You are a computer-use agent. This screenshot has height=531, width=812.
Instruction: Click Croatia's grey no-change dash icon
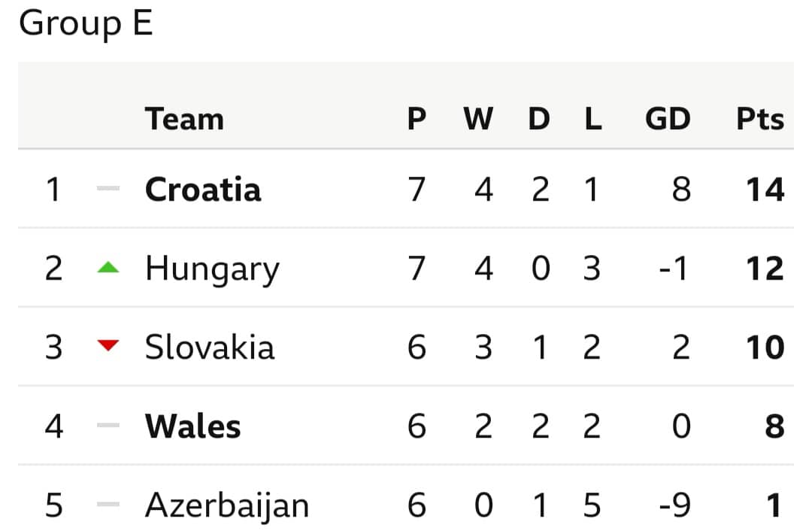pos(108,188)
